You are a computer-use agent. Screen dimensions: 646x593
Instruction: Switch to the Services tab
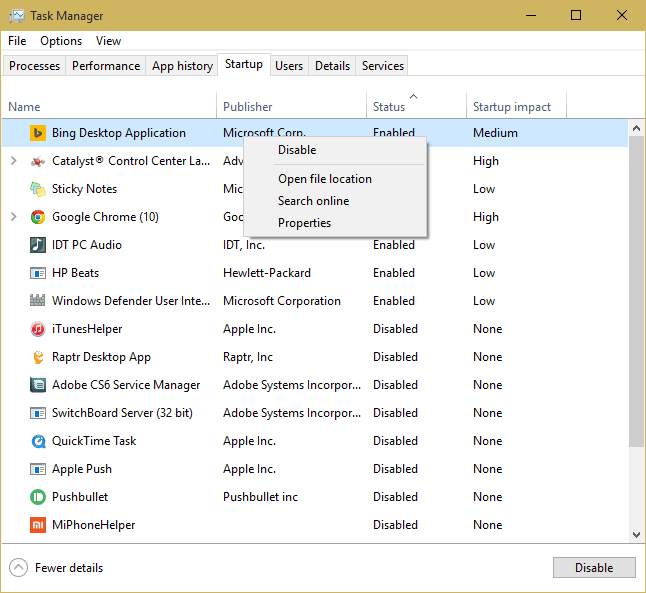tap(383, 66)
